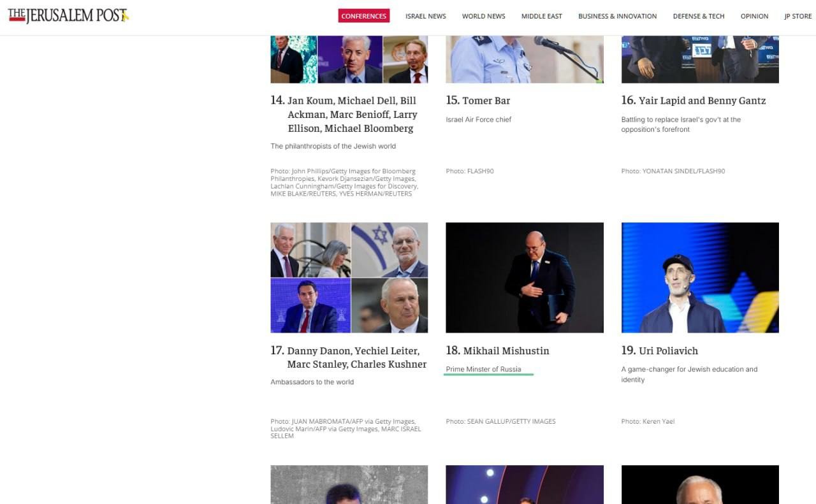Click the Air Force chief photo thumbnail
Viewport: 816px width, 504px height.
pyautogui.click(x=524, y=59)
